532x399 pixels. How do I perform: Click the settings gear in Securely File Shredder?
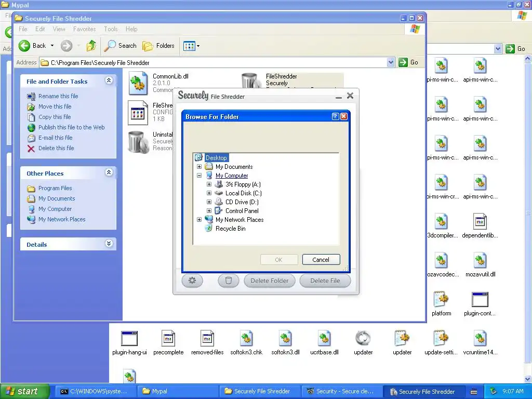point(192,281)
